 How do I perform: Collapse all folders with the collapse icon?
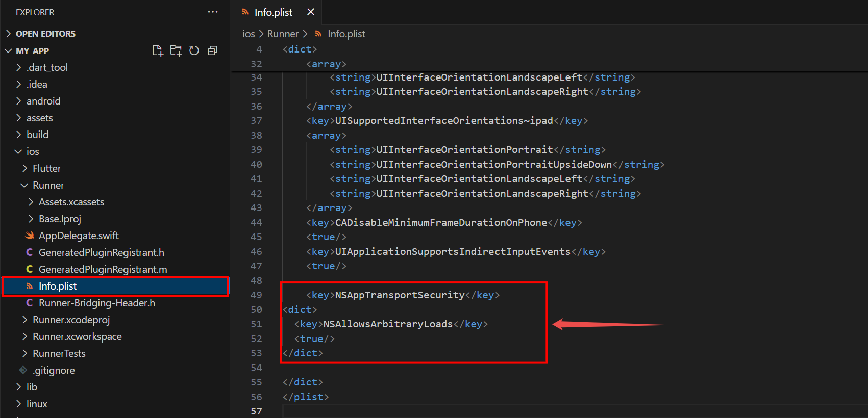click(213, 50)
